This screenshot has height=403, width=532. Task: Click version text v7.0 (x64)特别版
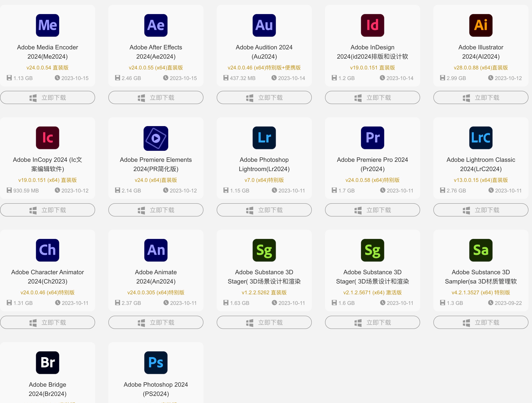[264, 180]
